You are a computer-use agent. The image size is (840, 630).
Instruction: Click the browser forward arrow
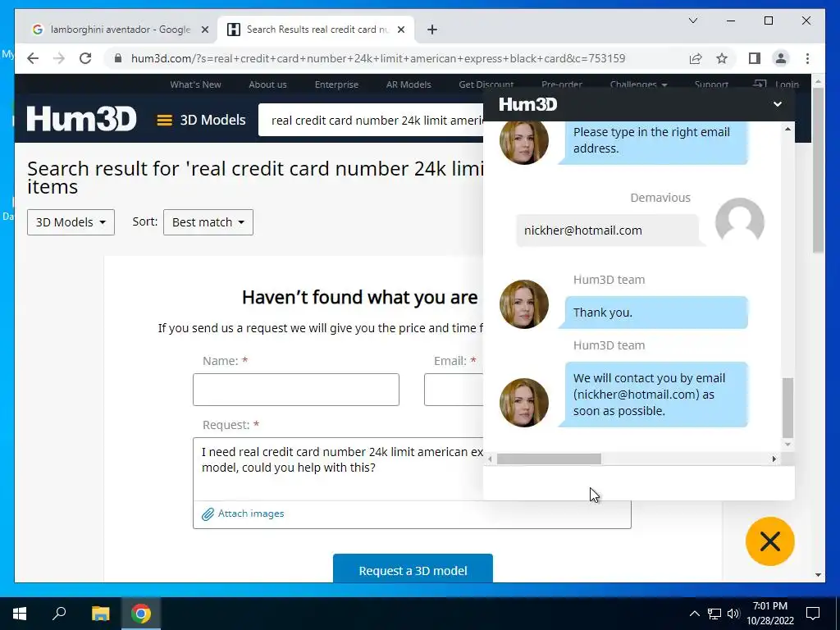[x=59, y=58]
